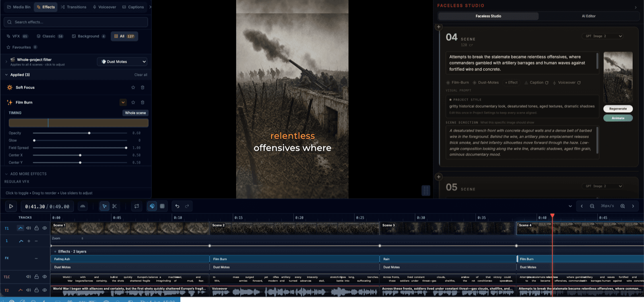644x302 pixels.
Task: Filter effects by Background category
Action: click(89, 36)
